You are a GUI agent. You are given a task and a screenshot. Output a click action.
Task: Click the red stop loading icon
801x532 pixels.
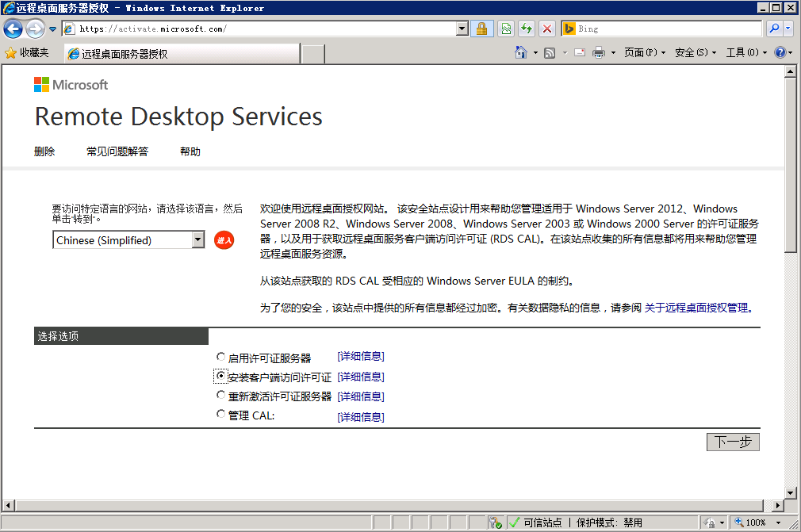point(547,29)
